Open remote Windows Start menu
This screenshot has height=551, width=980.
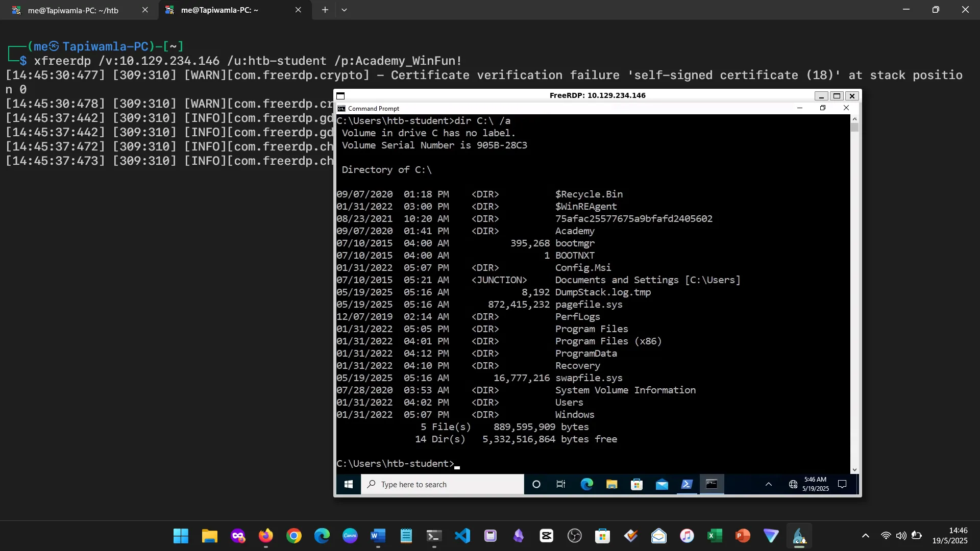click(349, 484)
